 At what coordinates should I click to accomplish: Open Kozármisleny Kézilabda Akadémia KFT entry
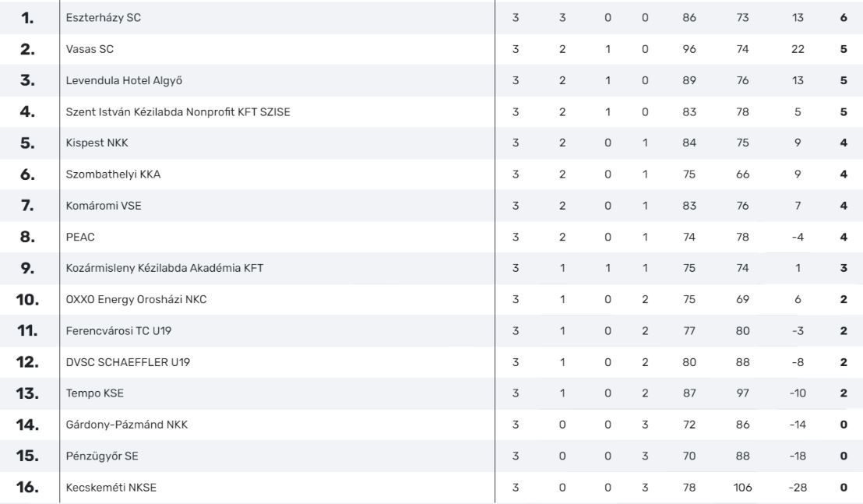[x=164, y=268]
